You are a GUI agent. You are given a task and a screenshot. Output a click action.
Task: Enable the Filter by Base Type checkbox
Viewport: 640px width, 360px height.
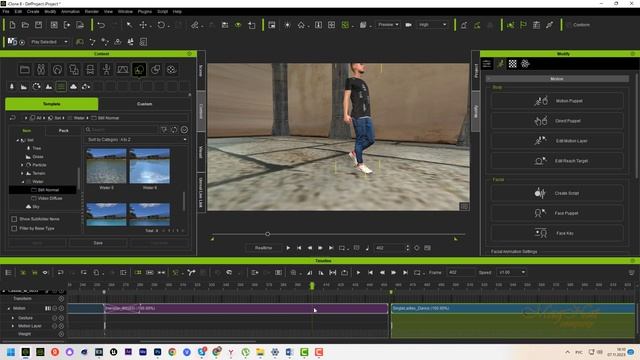point(14,229)
